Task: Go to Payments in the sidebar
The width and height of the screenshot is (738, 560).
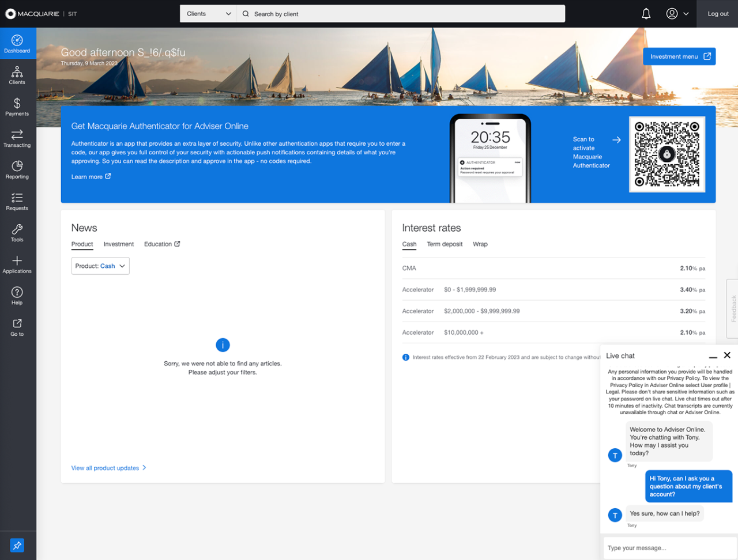Action: point(17,107)
